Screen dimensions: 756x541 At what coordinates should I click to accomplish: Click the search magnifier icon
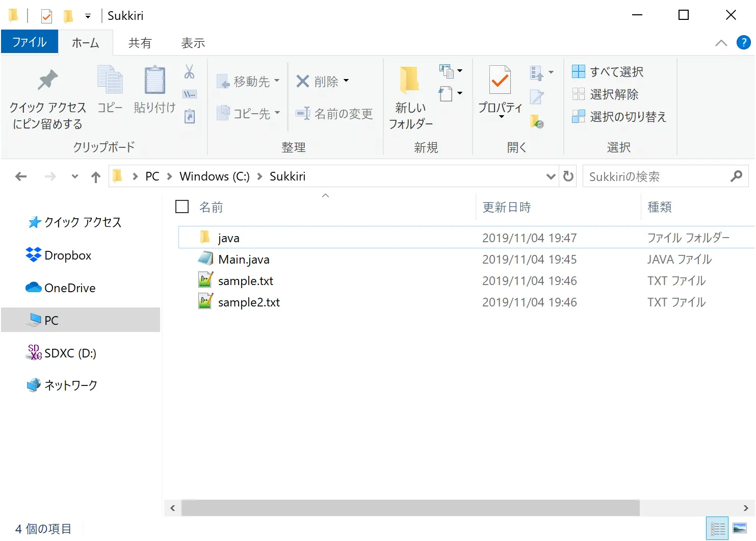click(736, 176)
